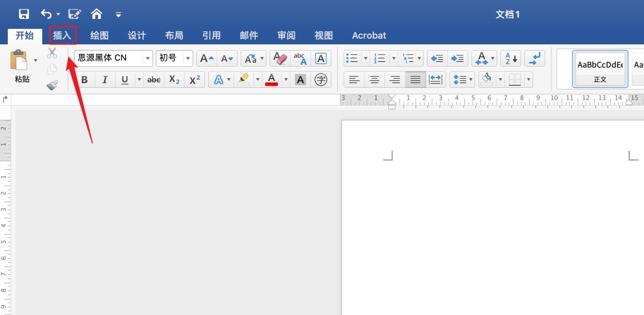Viewport: 644px width, 315px height.
Task: Apply bulleted list formatting
Action: [x=352, y=59]
